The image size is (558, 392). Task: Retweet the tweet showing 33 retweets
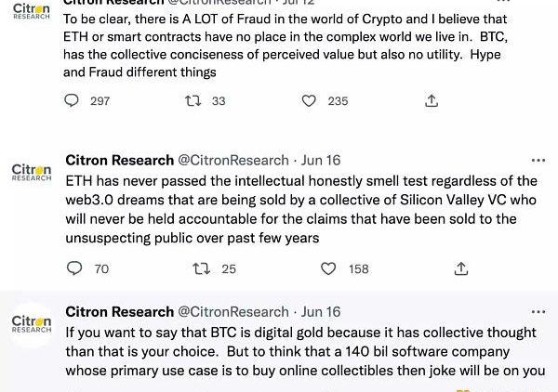[194, 100]
